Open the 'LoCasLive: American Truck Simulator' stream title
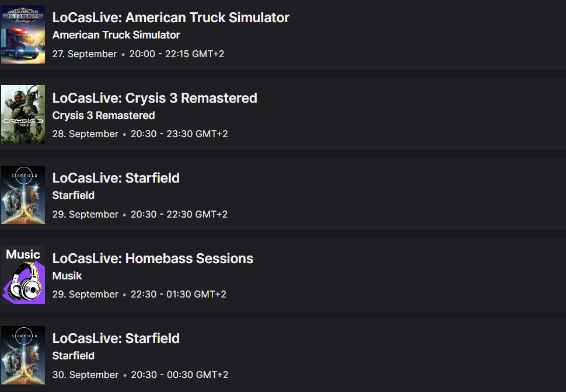 pos(170,17)
